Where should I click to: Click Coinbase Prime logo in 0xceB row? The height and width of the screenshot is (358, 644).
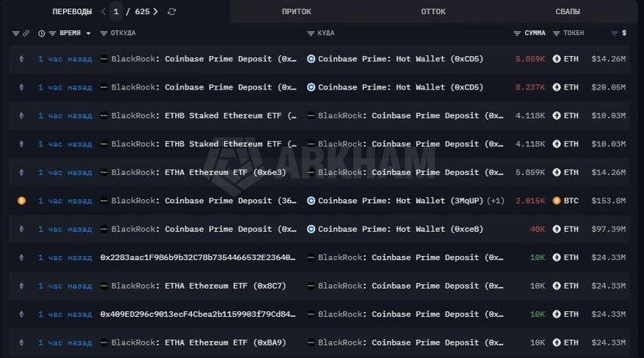pyautogui.click(x=311, y=229)
